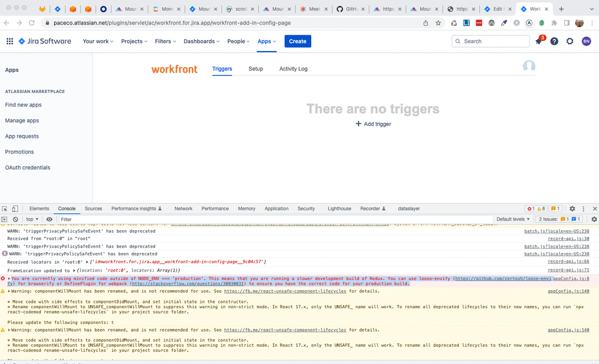This screenshot has width=599, height=364.
Task: Open Promotions in sidebar
Action: tap(19, 152)
